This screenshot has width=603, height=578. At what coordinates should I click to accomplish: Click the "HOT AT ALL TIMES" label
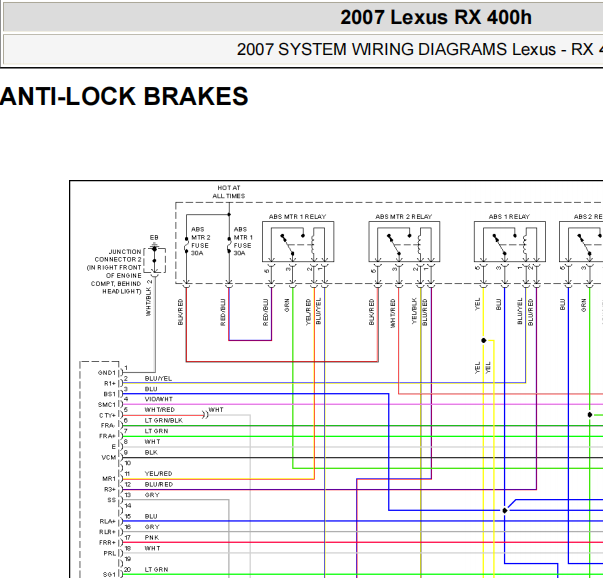point(229,192)
